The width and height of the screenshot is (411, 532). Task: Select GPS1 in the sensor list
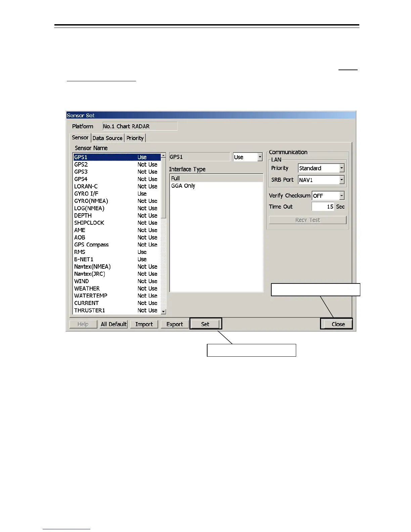point(117,157)
